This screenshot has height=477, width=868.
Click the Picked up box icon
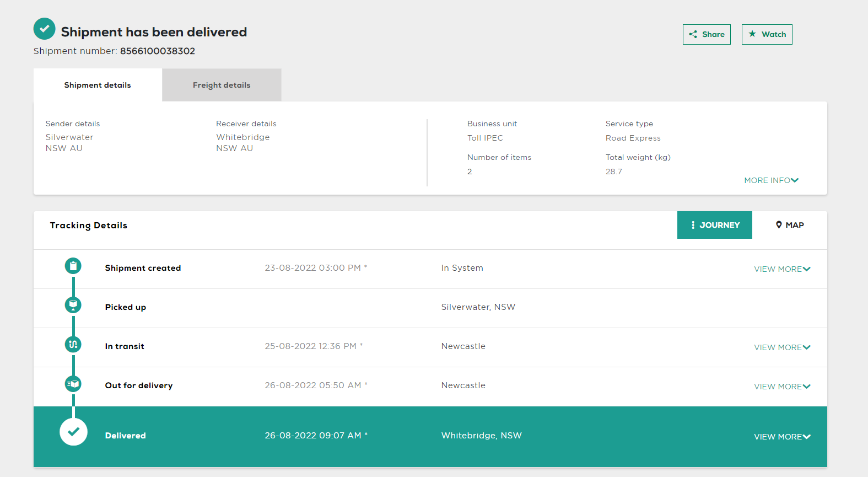coord(73,305)
